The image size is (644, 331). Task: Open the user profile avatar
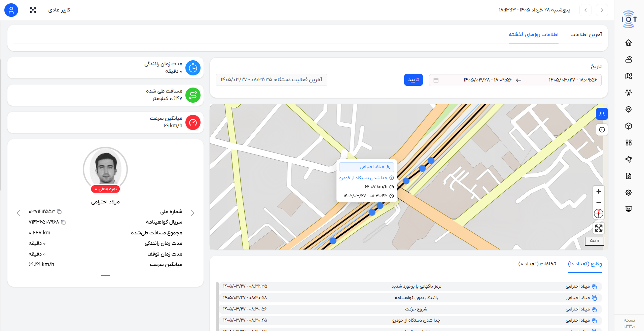[x=11, y=10]
